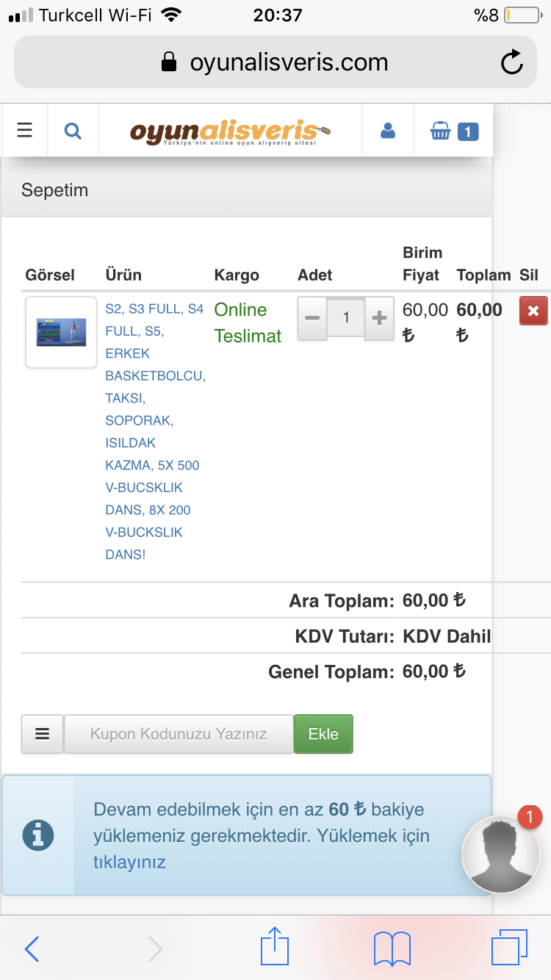Screen dimensions: 551x980
Task: Tap the search magnifier icon
Action: [73, 131]
